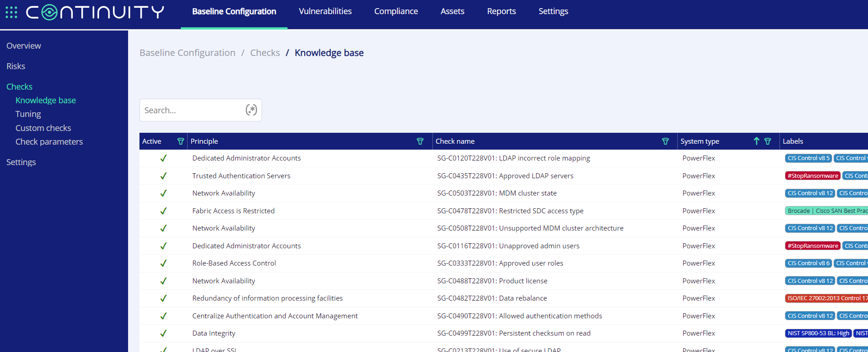The height and width of the screenshot is (352, 868).
Task: Toggle regex search icon in search box
Action: [x=251, y=110]
